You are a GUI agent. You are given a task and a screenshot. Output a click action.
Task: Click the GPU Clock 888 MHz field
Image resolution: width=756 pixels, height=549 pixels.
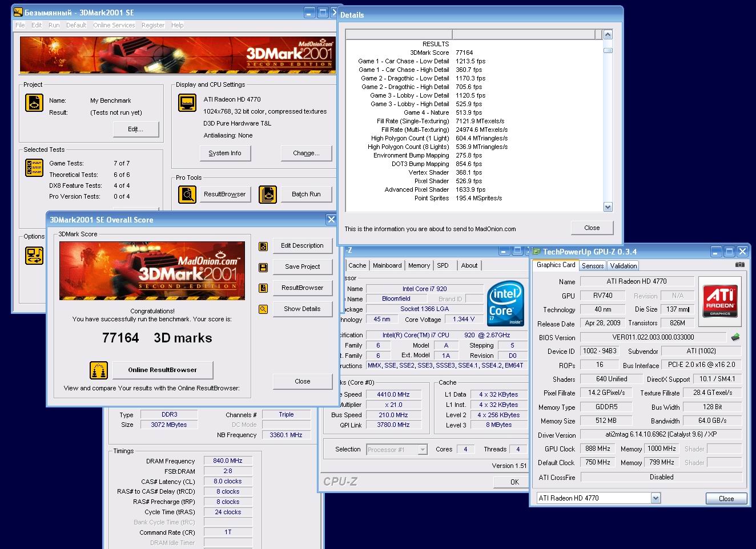(x=598, y=449)
